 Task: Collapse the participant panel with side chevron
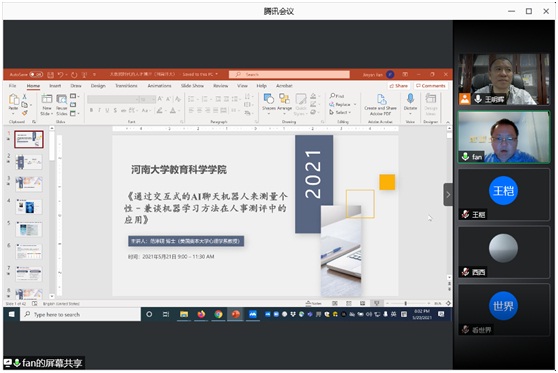[448, 194]
